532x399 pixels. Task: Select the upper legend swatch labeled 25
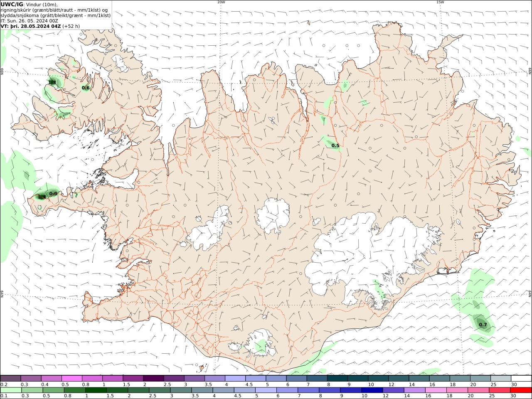click(500, 378)
